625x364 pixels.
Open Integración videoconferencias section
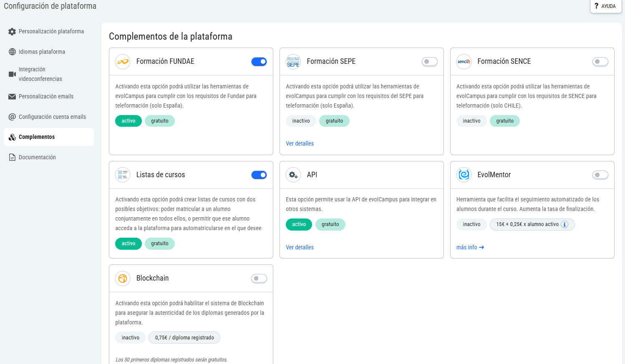(x=49, y=74)
